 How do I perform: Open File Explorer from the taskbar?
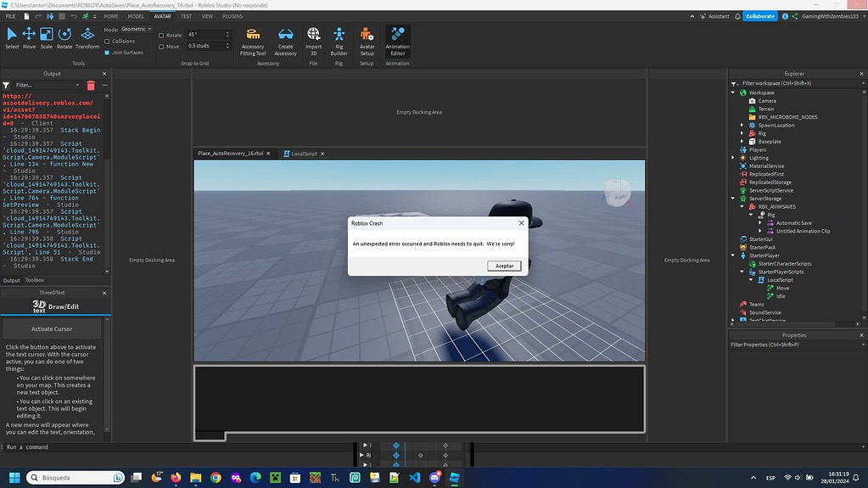tap(195, 478)
